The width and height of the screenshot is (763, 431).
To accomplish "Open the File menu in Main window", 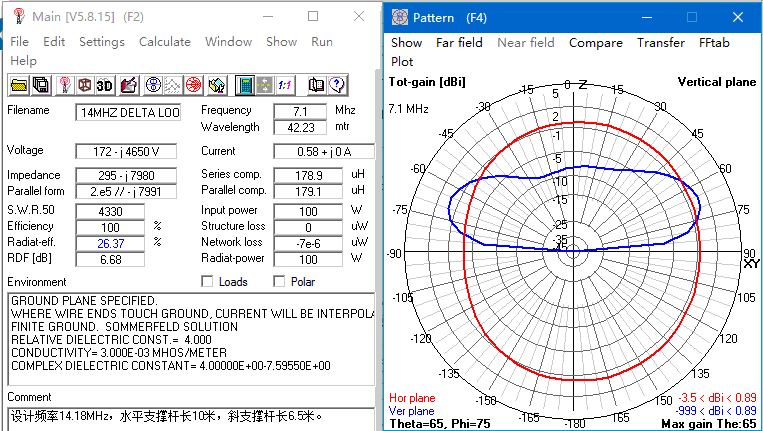I will [x=19, y=42].
